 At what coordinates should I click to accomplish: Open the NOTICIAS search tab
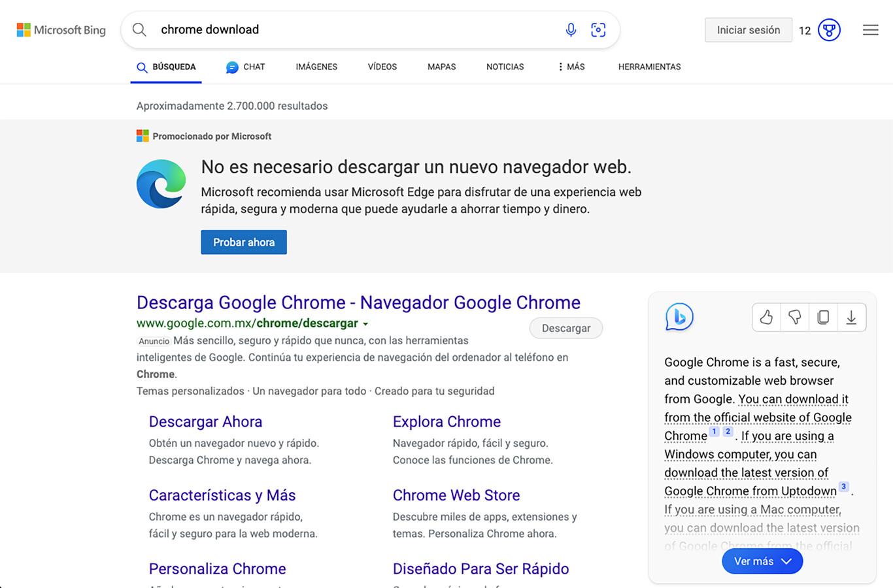(505, 67)
